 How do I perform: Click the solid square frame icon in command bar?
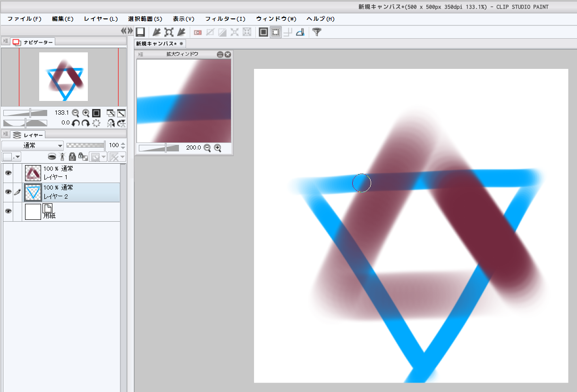pyautogui.click(x=263, y=32)
